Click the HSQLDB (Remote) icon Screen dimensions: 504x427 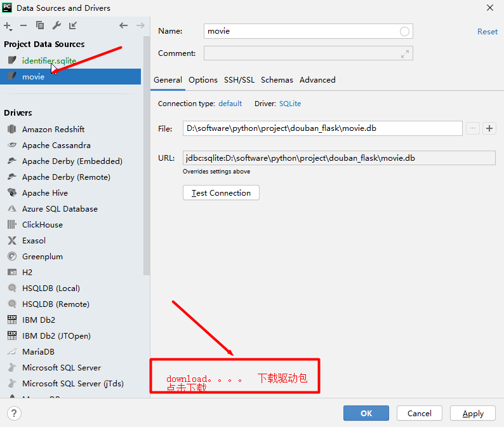click(12, 304)
